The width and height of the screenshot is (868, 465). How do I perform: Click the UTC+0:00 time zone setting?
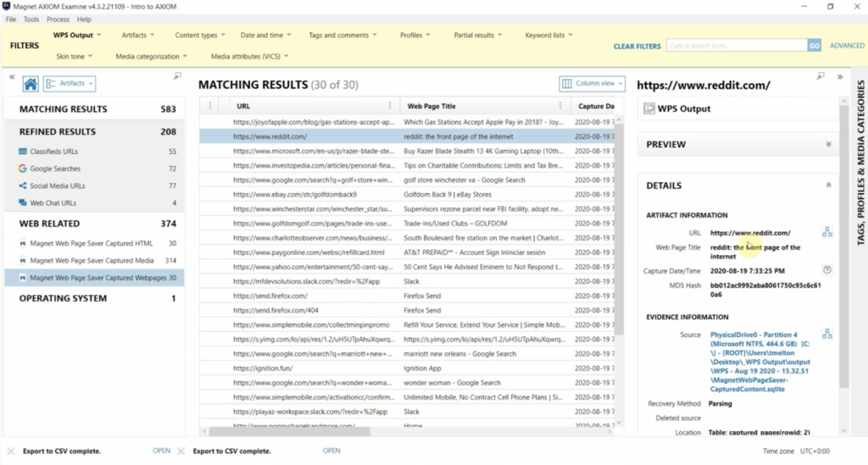[x=815, y=451]
